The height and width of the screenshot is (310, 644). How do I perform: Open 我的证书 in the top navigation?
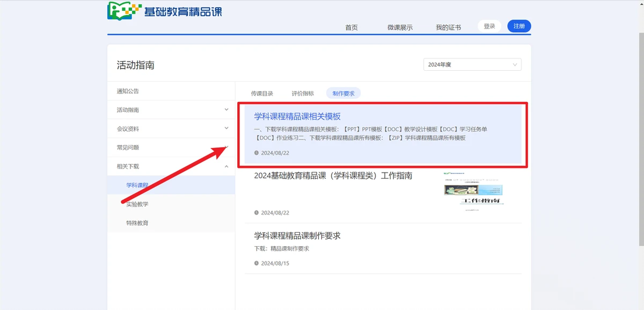pos(448,28)
